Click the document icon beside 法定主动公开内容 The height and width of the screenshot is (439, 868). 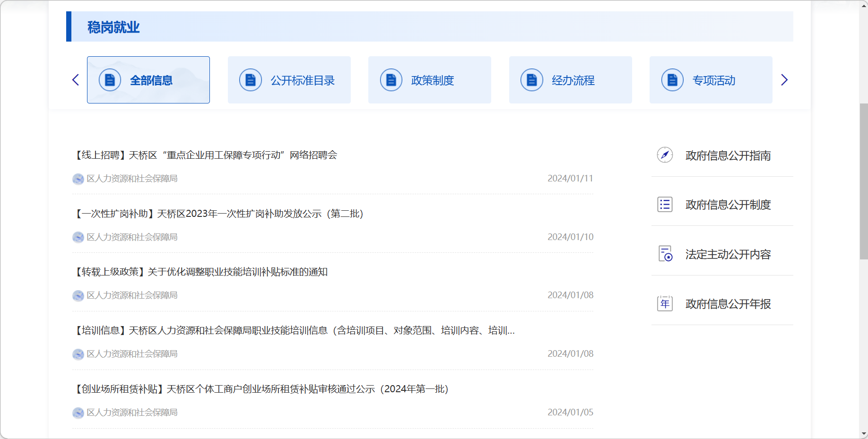point(665,254)
